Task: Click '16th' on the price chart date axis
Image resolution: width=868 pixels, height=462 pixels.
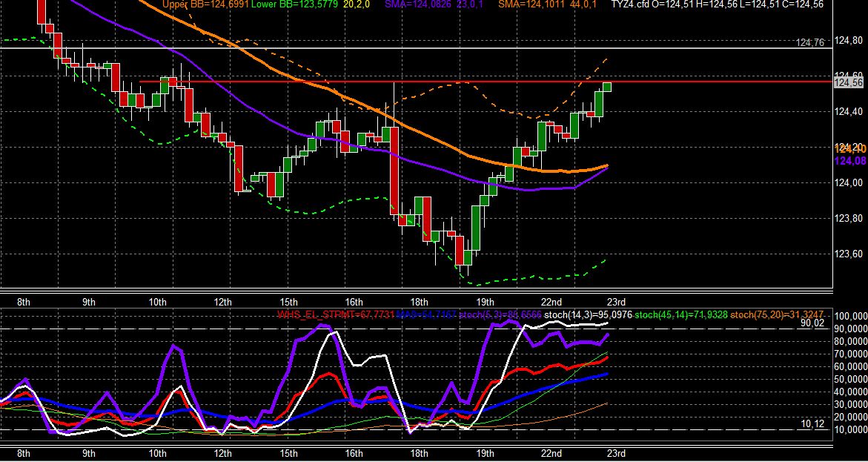Action: [x=354, y=302]
